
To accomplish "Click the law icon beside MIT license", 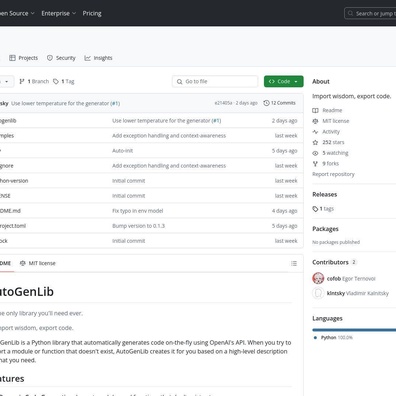I will [x=315, y=121].
